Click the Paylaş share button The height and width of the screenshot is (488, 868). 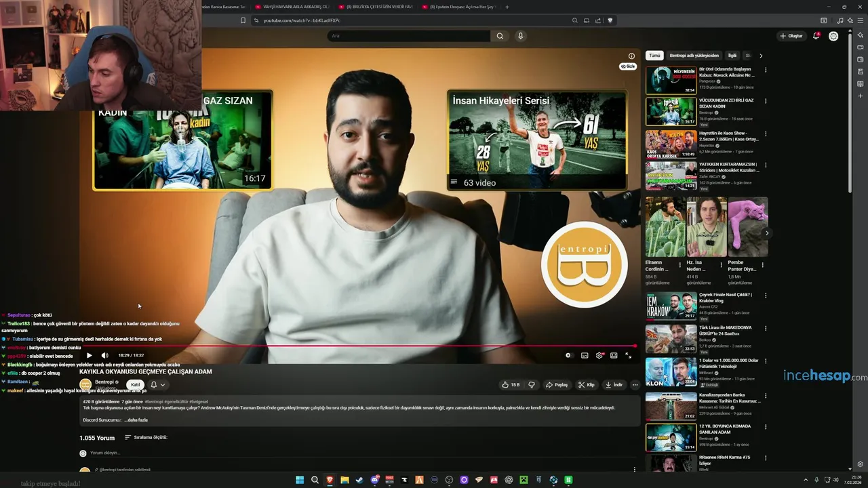point(557,385)
